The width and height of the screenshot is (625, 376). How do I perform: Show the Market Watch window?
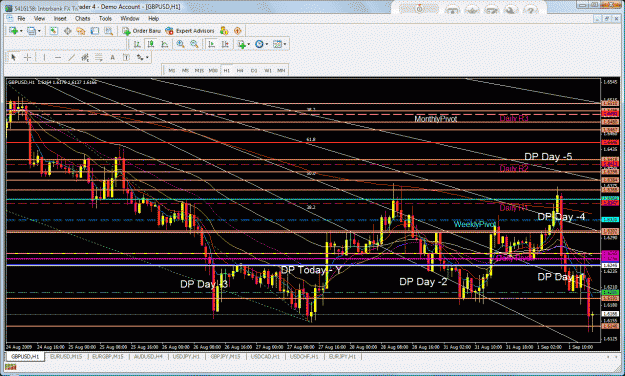[x=53, y=31]
